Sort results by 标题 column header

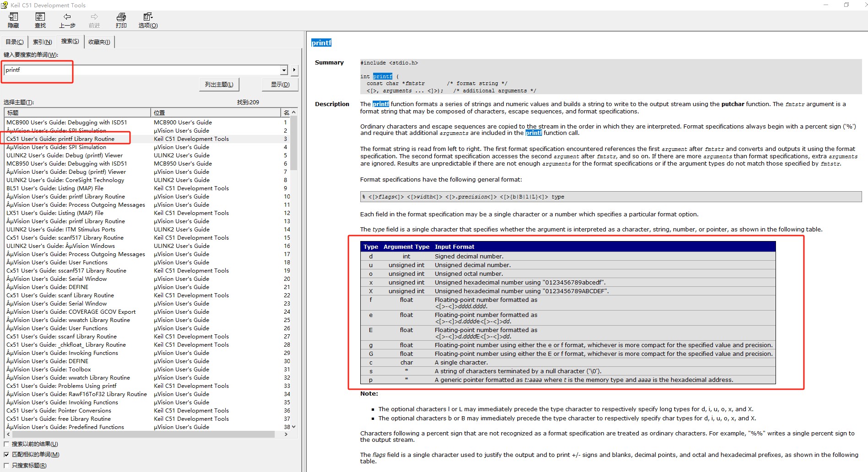point(77,113)
